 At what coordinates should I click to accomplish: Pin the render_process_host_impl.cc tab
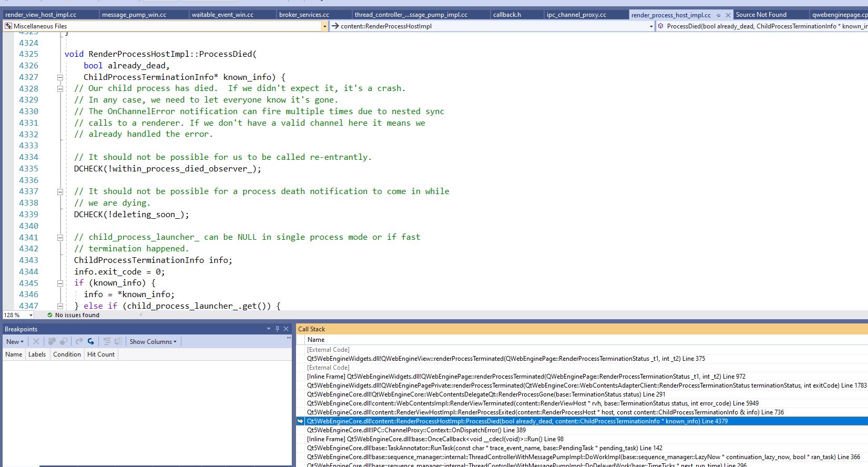pos(719,15)
